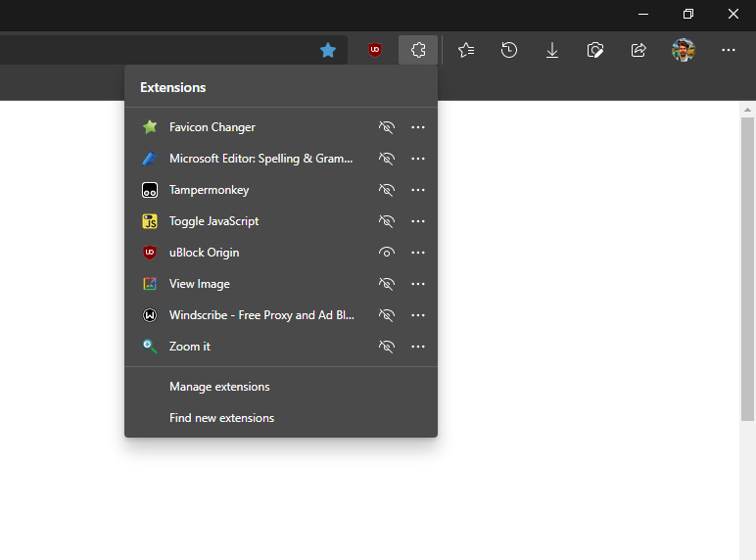Open more actions for Tampermonkey
Viewport: 756px width, 560px height.
tap(418, 190)
